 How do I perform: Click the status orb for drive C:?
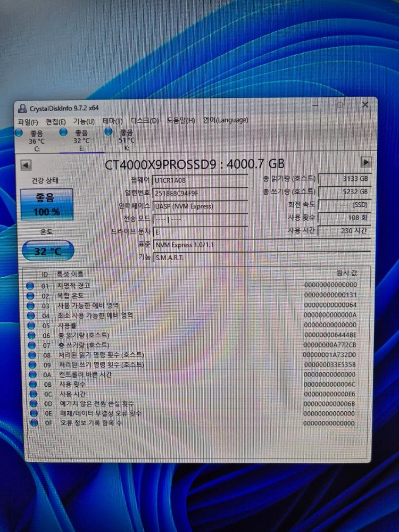(19, 132)
